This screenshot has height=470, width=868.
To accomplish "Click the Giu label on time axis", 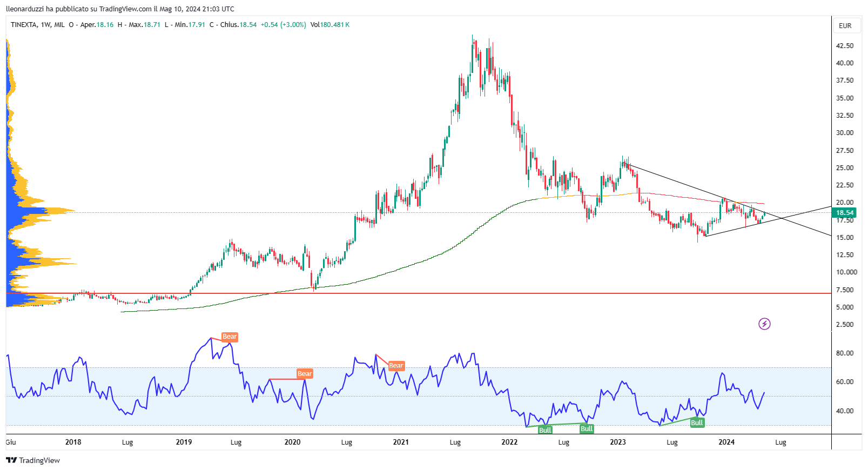I will point(11,442).
